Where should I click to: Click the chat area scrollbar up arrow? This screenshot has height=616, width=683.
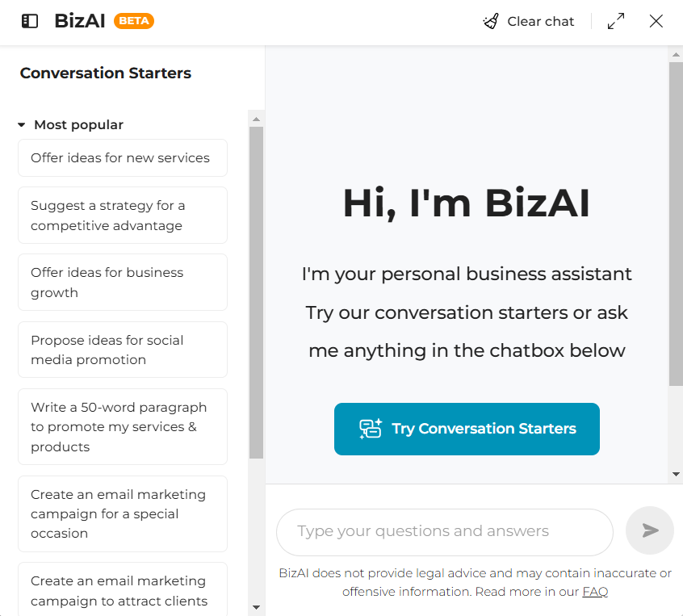point(676,54)
